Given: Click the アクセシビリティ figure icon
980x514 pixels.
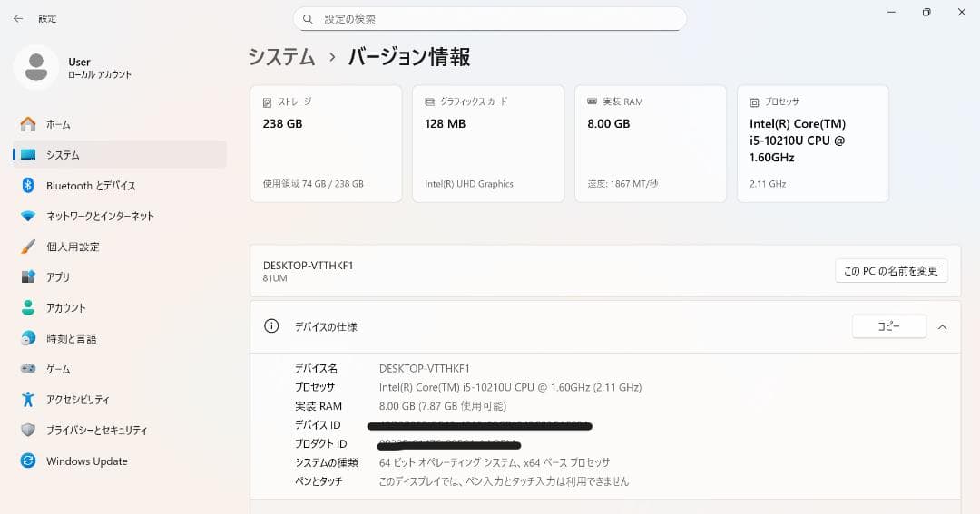Looking at the screenshot, I should pos(28,399).
